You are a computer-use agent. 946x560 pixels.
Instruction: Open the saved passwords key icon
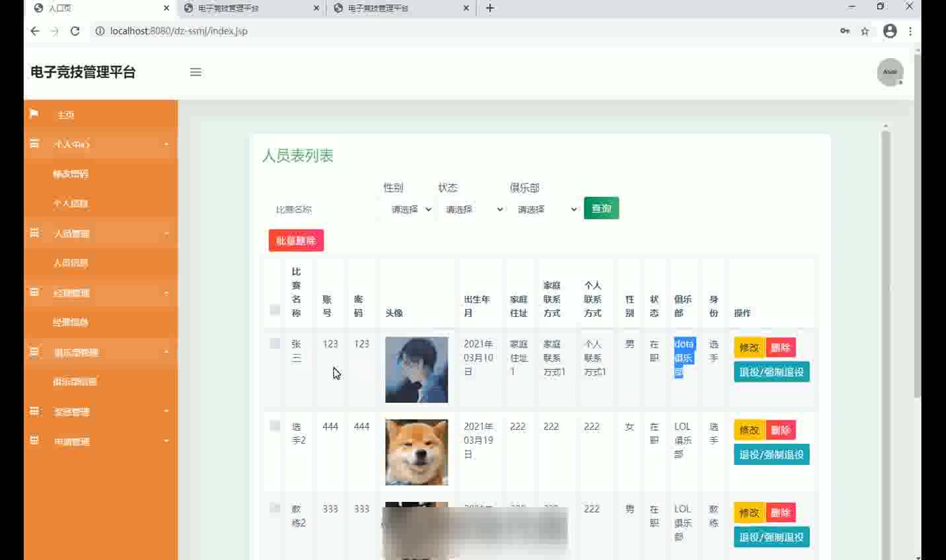tap(845, 31)
